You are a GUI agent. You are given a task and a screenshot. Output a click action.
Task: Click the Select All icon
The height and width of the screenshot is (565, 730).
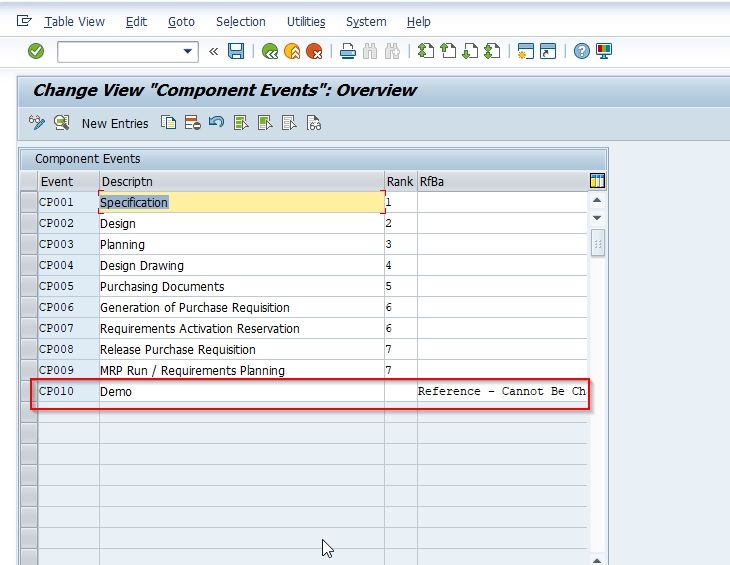241,123
